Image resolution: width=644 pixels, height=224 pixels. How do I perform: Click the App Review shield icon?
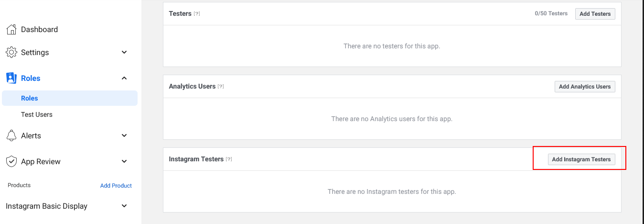coord(11,161)
